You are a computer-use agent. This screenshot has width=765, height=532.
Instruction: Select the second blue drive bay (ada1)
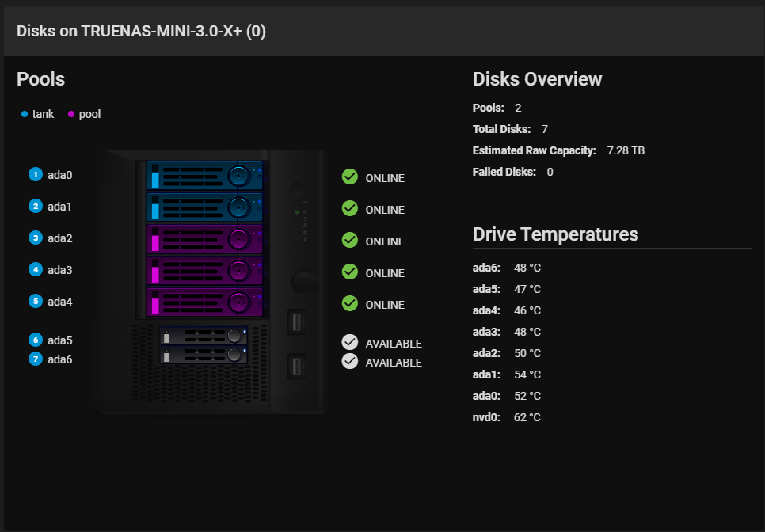pyautogui.click(x=205, y=207)
